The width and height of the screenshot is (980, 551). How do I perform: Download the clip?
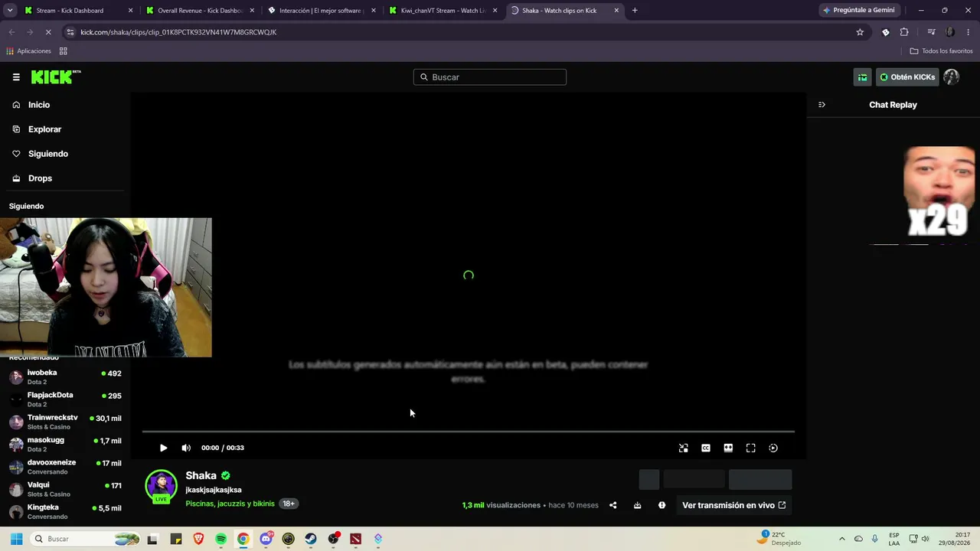click(637, 505)
